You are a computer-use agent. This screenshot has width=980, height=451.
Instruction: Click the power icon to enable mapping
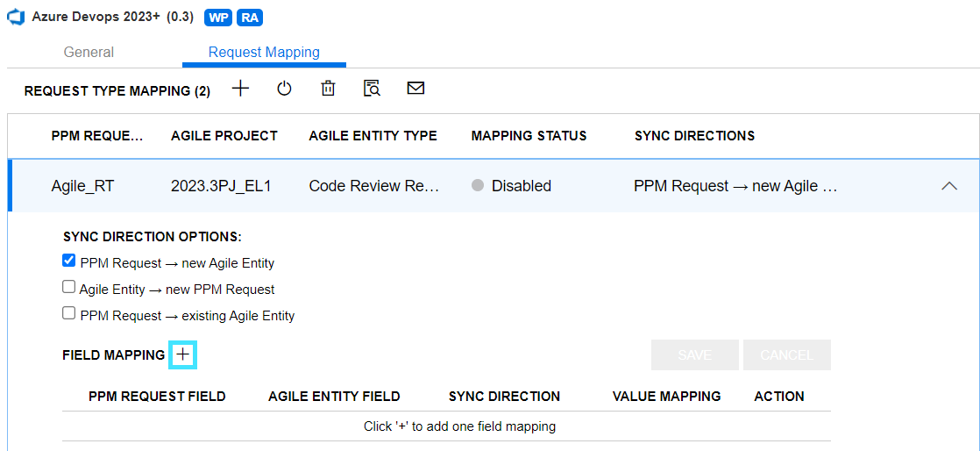coord(284,89)
